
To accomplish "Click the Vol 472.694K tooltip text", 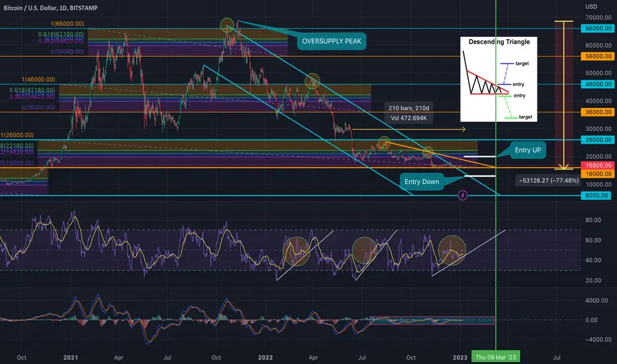I will tap(408, 118).
